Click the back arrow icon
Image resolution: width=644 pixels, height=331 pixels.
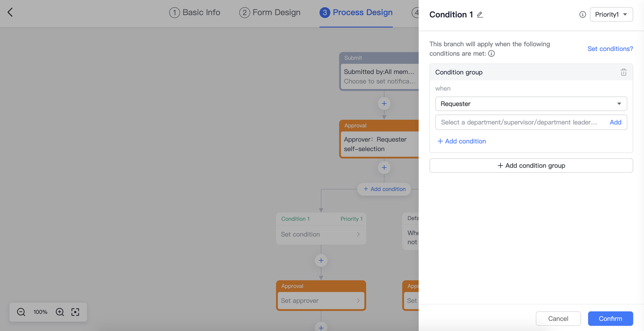[10, 12]
